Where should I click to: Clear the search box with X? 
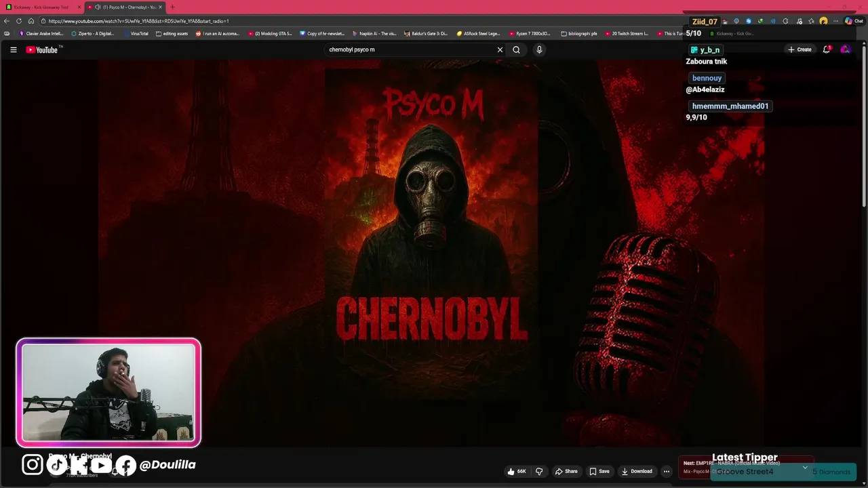500,49
